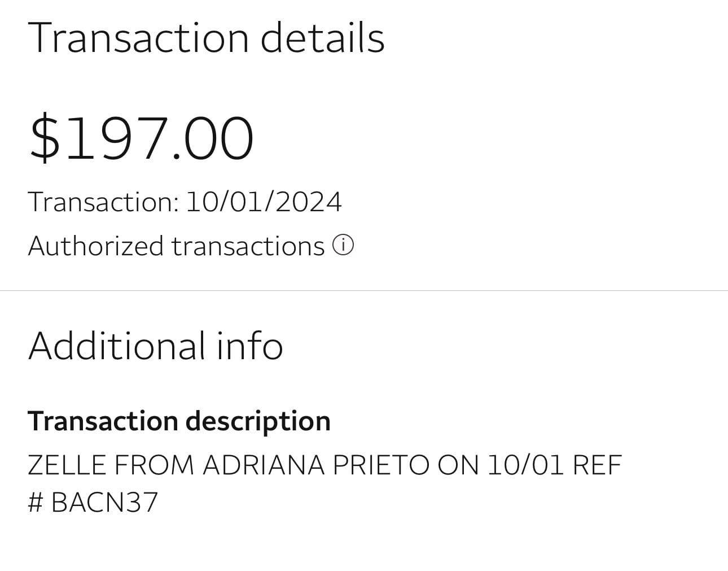The width and height of the screenshot is (728, 571).
Task: Click the Additional info heading
Action: (x=155, y=346)
